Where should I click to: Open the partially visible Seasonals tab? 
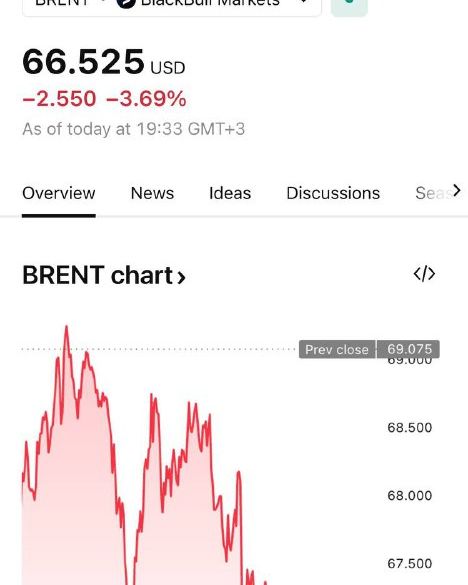point(433,193)
